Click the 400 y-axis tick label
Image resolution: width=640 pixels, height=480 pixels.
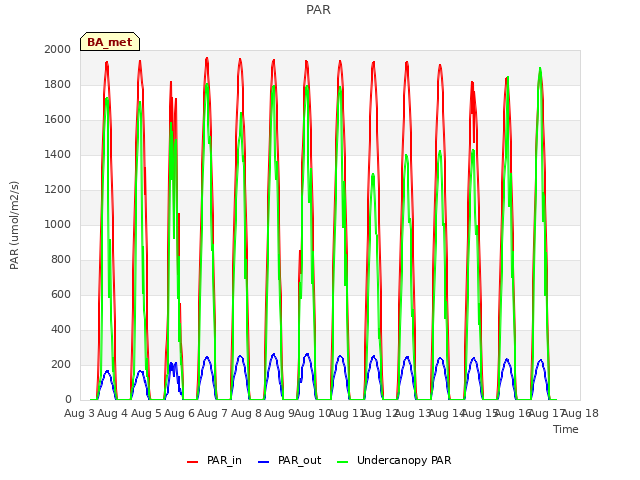pyautogui.click(x=61, y=329)
